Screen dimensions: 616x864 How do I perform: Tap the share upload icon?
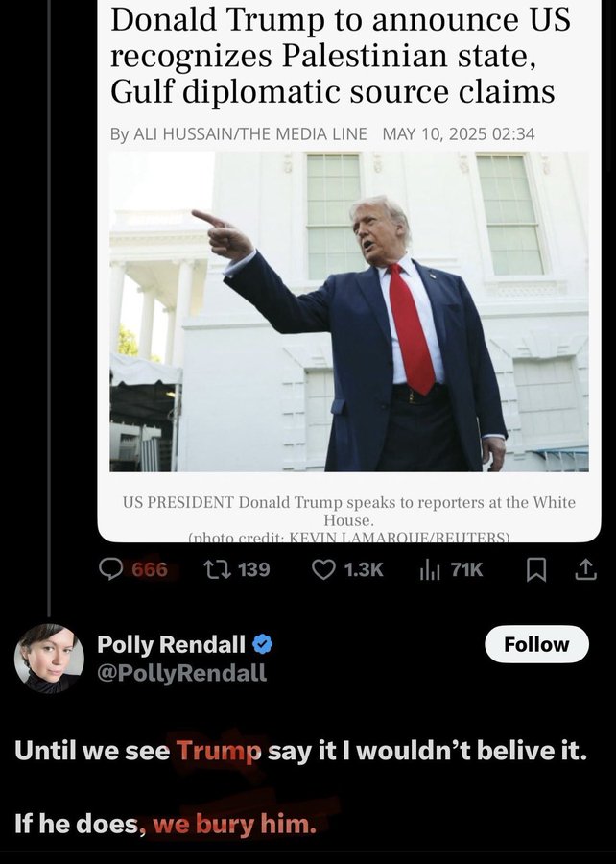coord(585,569)
